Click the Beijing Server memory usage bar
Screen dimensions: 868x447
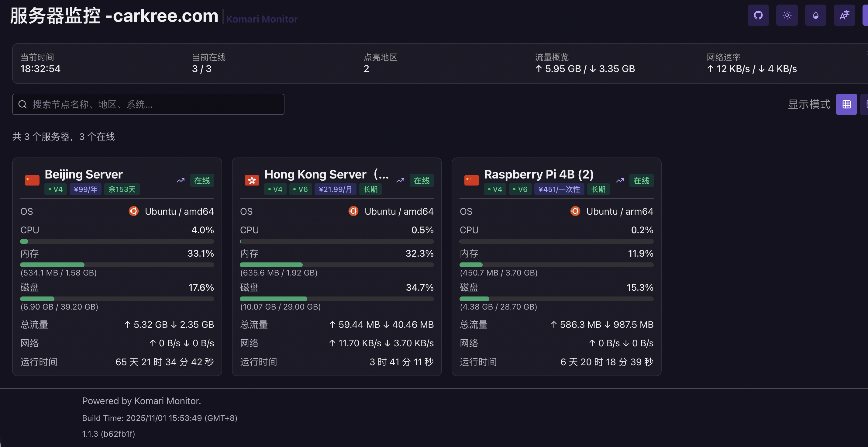pos(117,265)
